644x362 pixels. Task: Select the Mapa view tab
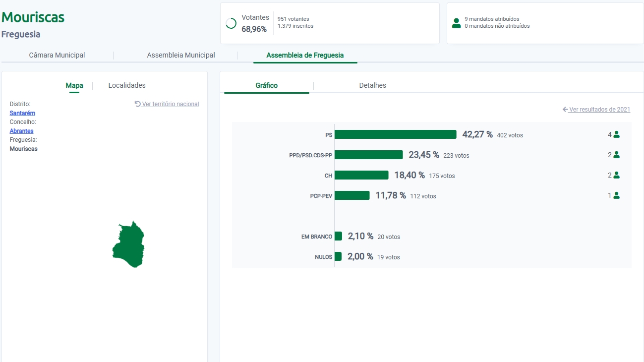74,85
